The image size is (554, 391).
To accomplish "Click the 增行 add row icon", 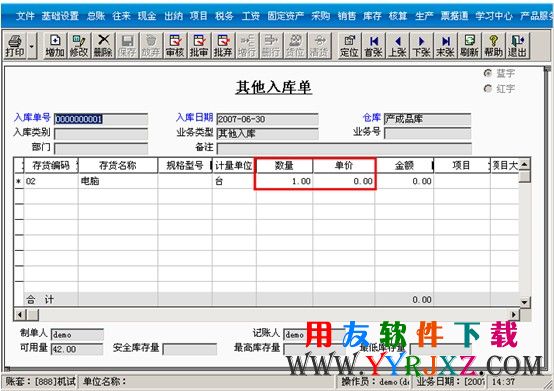I will pos(247,46).
